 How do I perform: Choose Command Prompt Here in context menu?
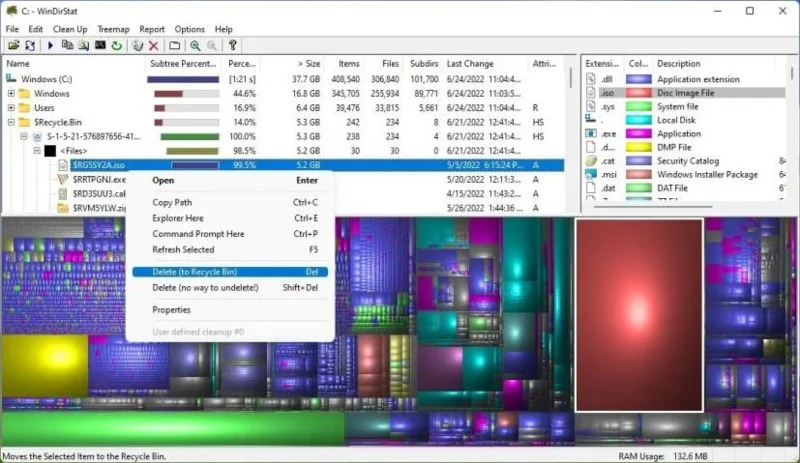pyautogui.click(x=230, y=234)
